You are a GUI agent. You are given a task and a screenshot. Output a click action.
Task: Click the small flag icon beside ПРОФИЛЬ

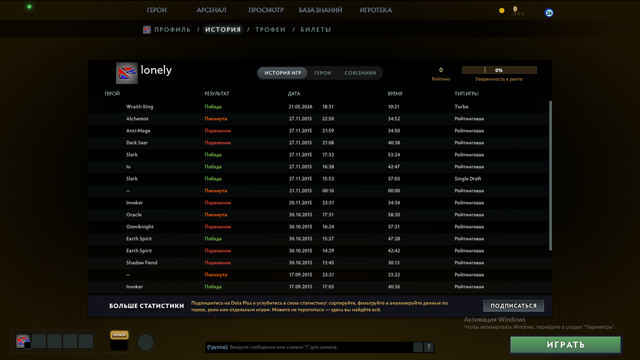point(147,30)
